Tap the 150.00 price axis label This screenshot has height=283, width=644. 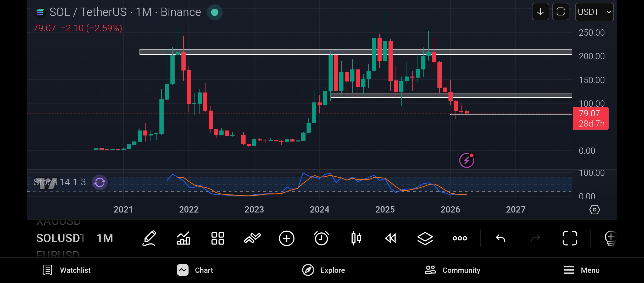pyautogui.click(x=592, y=80)
